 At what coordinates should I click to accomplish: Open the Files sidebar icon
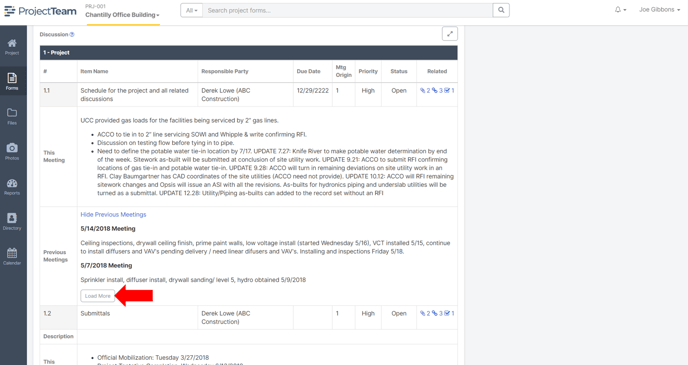[x=12, y=117]
